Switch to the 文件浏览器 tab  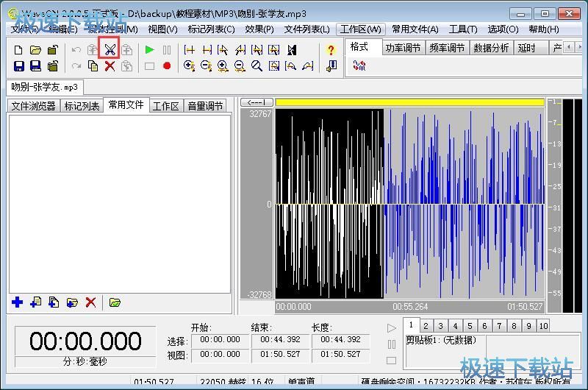[x=33, y=106]
